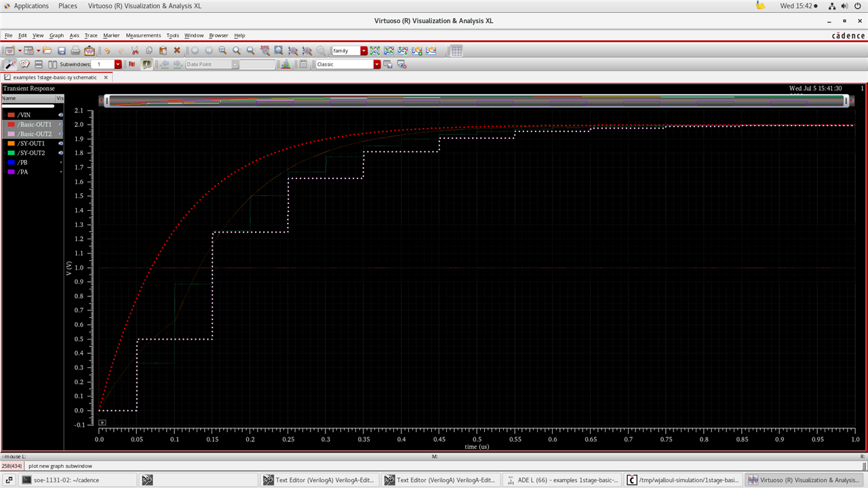Expand the 'Classic' style dropdown

pyautogui.click(x=377, y=64)
